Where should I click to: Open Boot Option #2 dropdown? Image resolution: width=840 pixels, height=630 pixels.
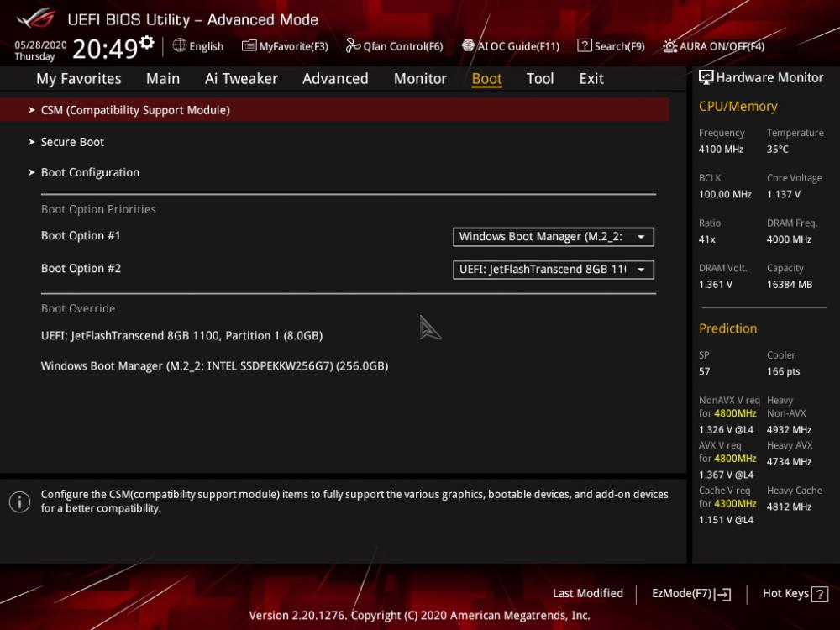coord(554,270)
